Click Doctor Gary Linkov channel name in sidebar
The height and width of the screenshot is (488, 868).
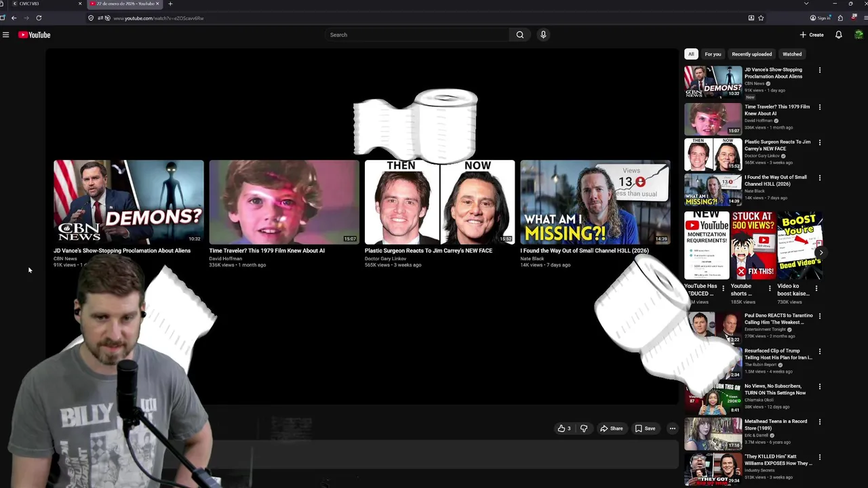pyautogui.click(x=762, y=156)
